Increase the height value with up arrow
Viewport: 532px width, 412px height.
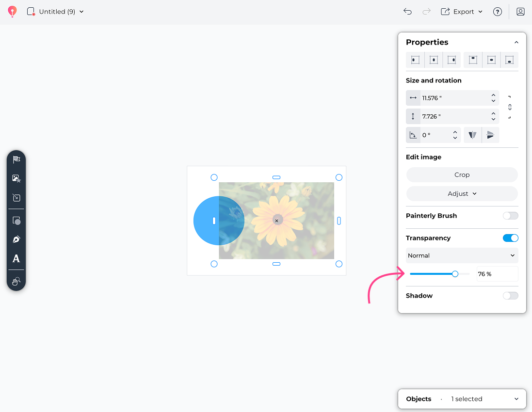[493, 113]
